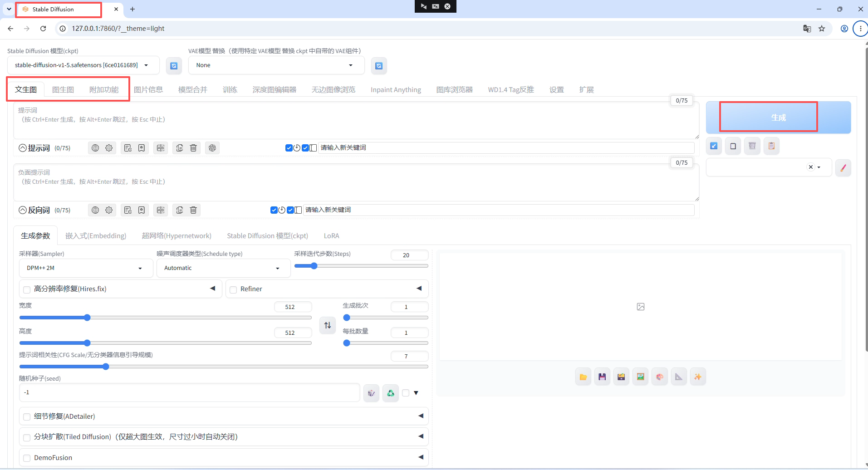The image size is (868, 470).
Task: Reuse last seed with green recycle icon
Action: [x=391, y=393]
